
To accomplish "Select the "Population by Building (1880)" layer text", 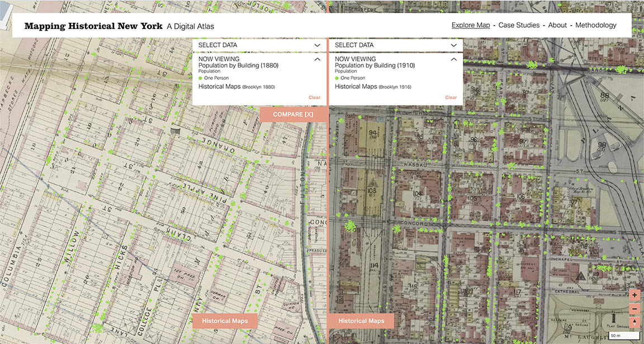I will 239,65.
